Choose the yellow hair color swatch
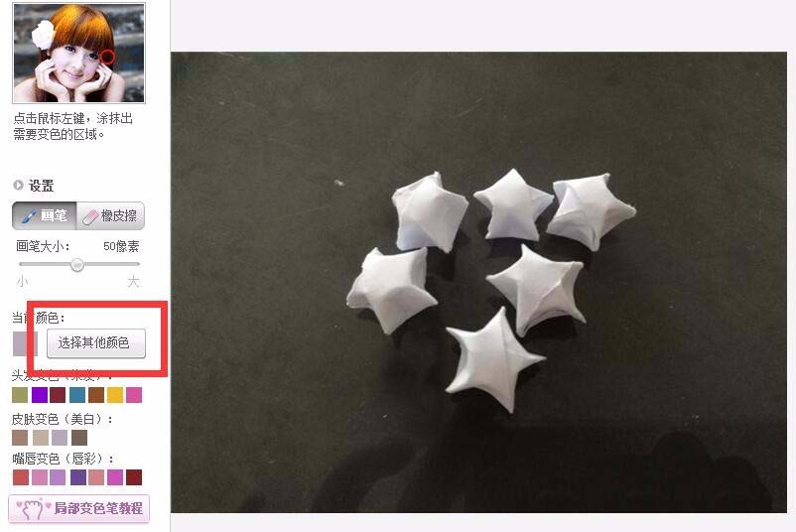Viewport: 796px width, 532px height. pos(115,394)
